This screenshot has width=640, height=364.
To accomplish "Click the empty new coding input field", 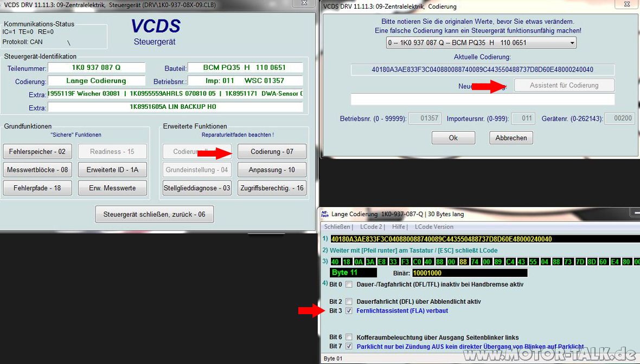I will point(483,99).
